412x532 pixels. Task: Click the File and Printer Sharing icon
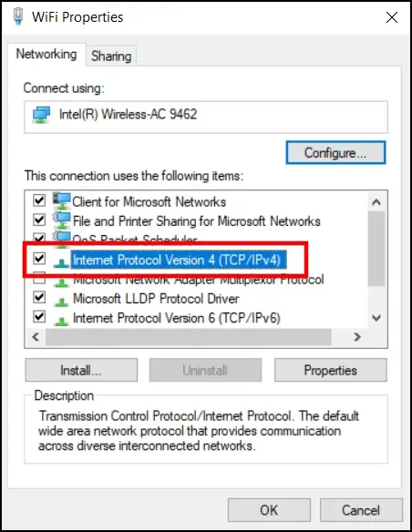[62, 220]
